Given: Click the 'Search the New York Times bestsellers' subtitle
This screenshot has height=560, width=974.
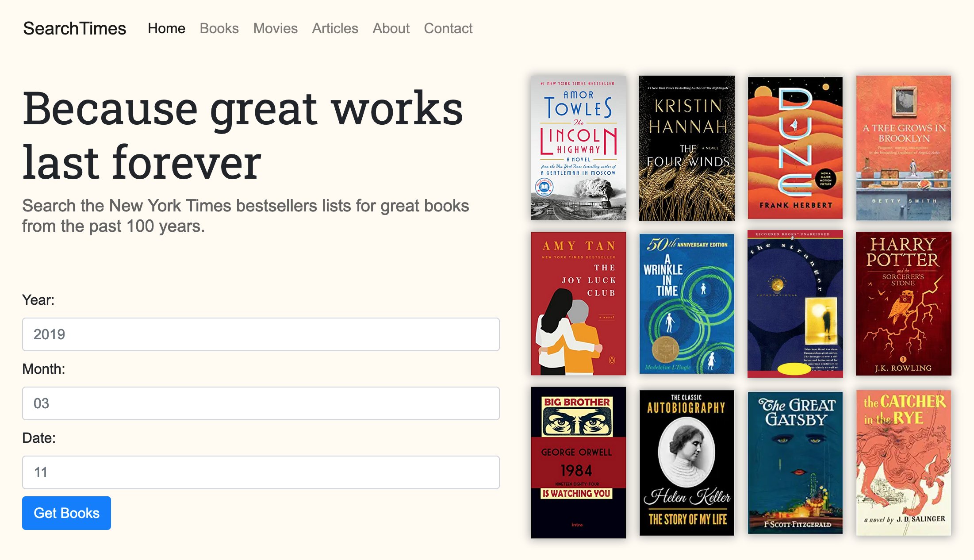Looking at the screenshot, I should pyautogui.click(x=245, y=216).
